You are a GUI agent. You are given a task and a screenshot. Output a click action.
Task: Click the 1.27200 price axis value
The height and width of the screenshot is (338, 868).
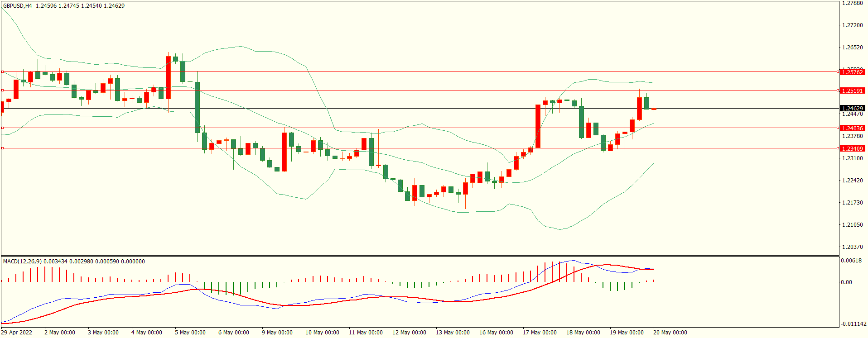coord(852,25)
